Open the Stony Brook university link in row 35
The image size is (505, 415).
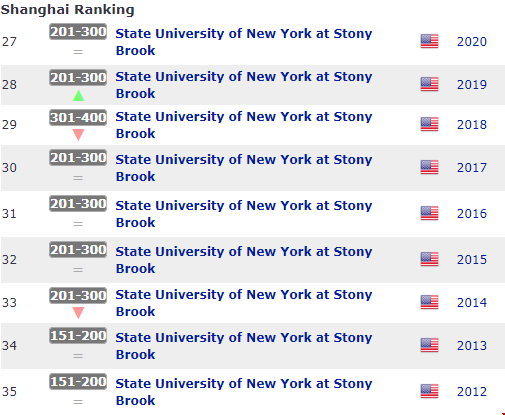pos(244,392)
